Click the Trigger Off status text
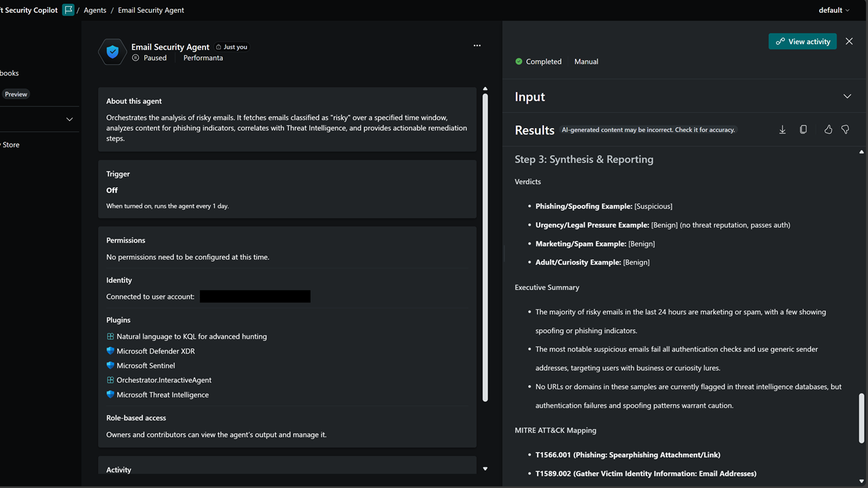The image size is (868, 488). pos(112,190)
